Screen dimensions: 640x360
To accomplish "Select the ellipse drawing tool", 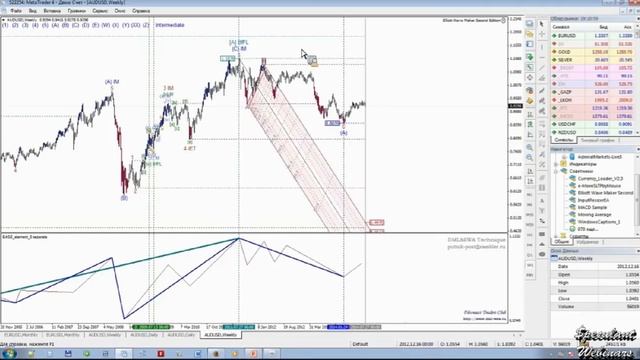I will click(542, 254).
